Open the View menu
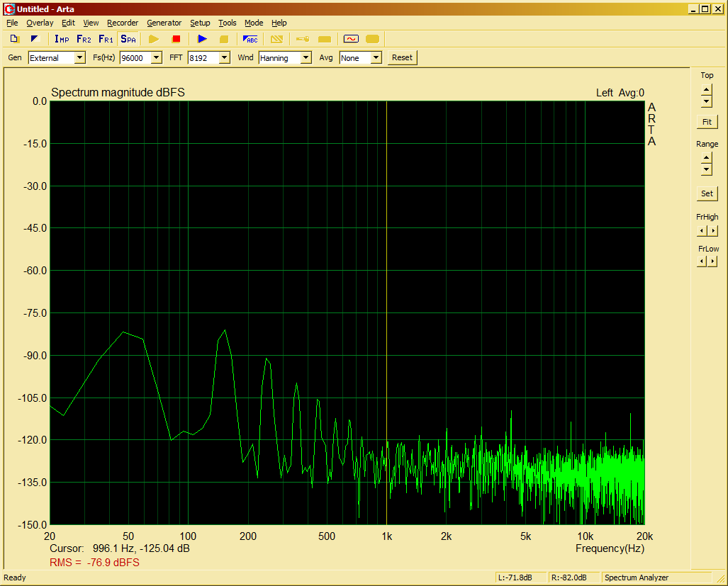 [x=91, y=23]
